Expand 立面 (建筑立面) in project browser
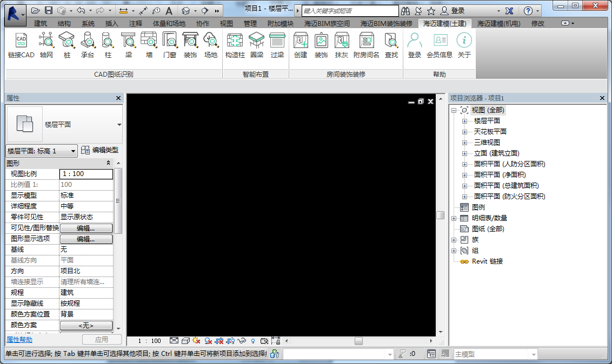The image size is (612, 364). coord(464,153)
